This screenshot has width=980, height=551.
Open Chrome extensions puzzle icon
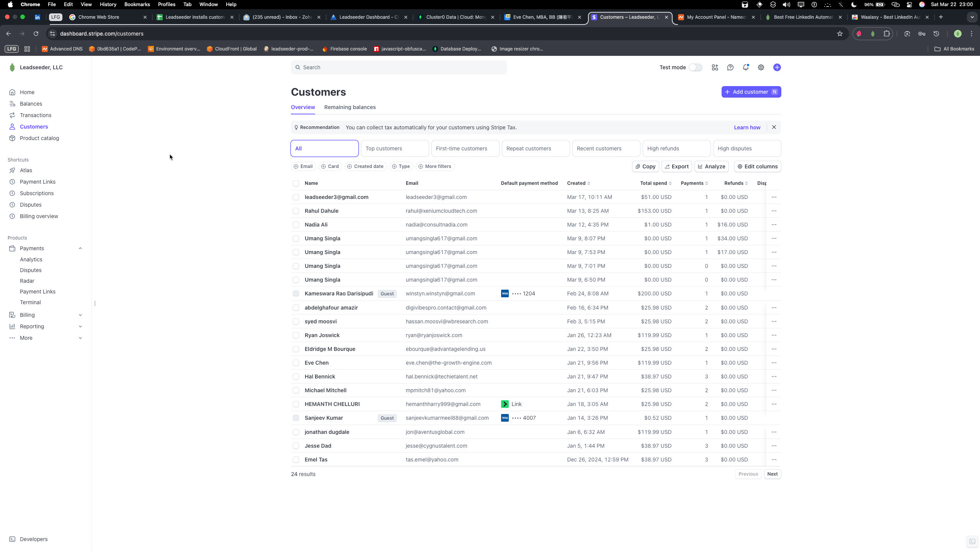click(886, 34)
